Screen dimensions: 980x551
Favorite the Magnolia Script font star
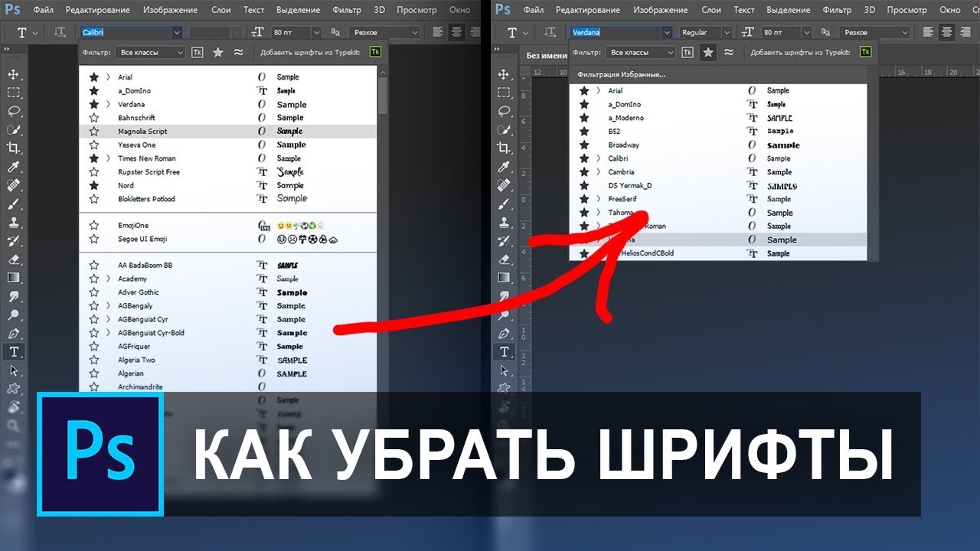coord(94,131)
